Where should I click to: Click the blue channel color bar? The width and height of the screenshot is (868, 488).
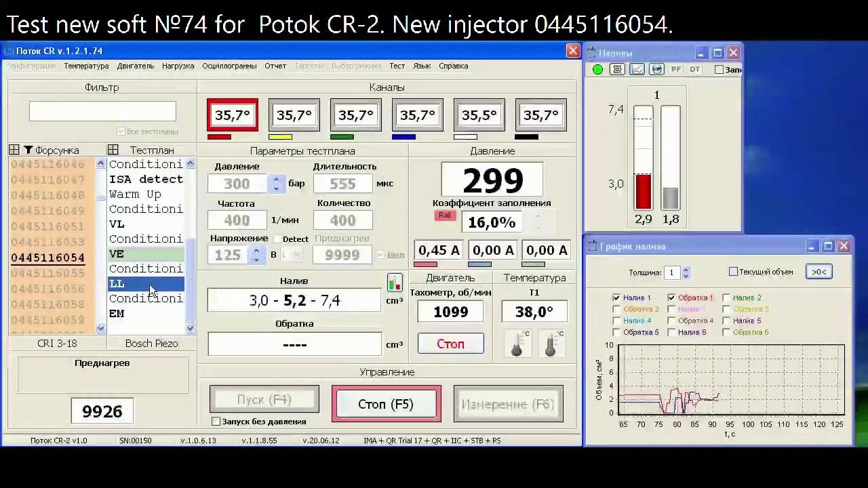tap(404, 137)
